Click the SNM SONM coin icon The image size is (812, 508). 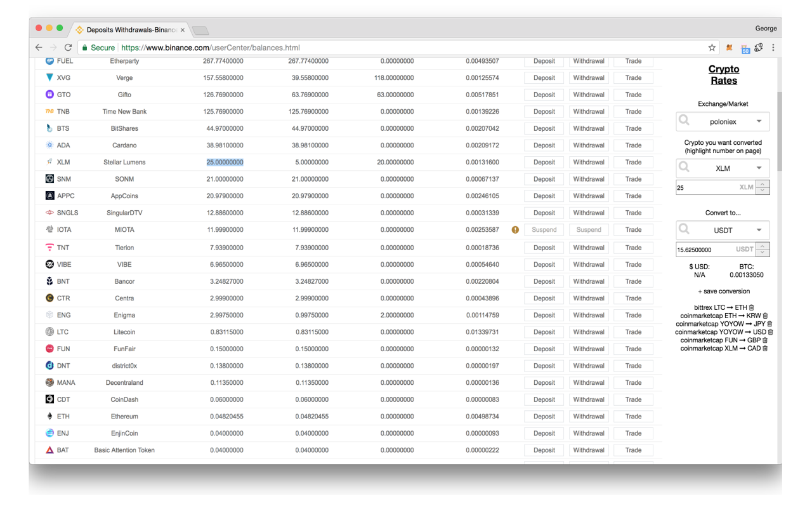[49, 179]
